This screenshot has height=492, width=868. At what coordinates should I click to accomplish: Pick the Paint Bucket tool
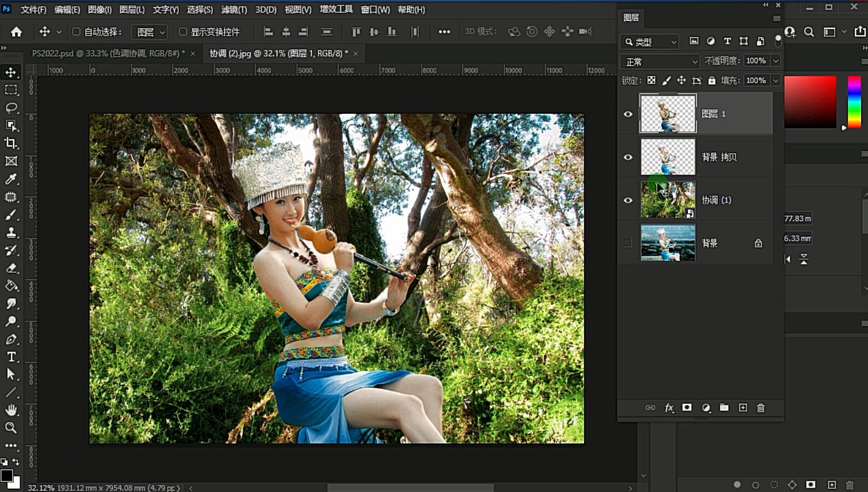click(x=11, y=286)
